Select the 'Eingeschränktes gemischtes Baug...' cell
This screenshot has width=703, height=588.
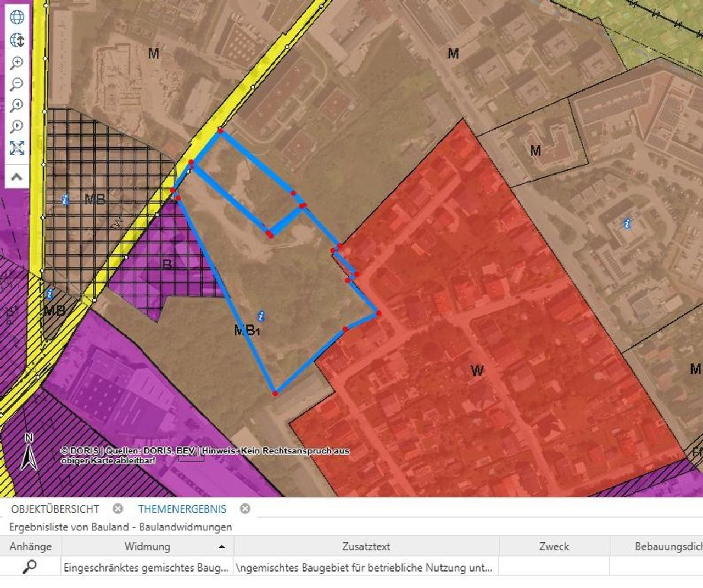click(x=146, y=568)
